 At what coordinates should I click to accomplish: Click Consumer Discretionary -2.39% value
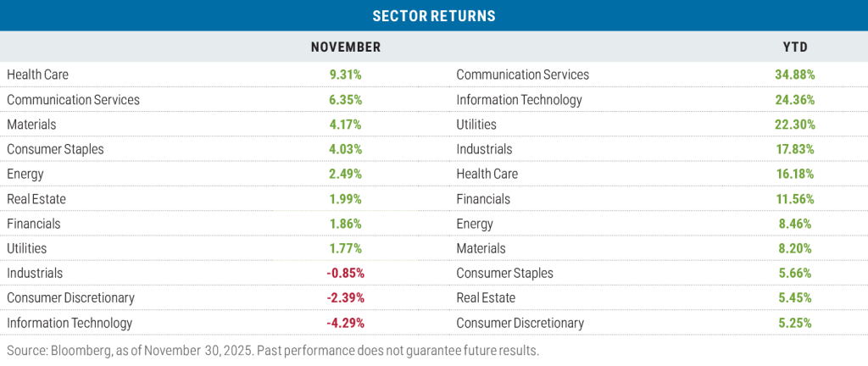344,298
